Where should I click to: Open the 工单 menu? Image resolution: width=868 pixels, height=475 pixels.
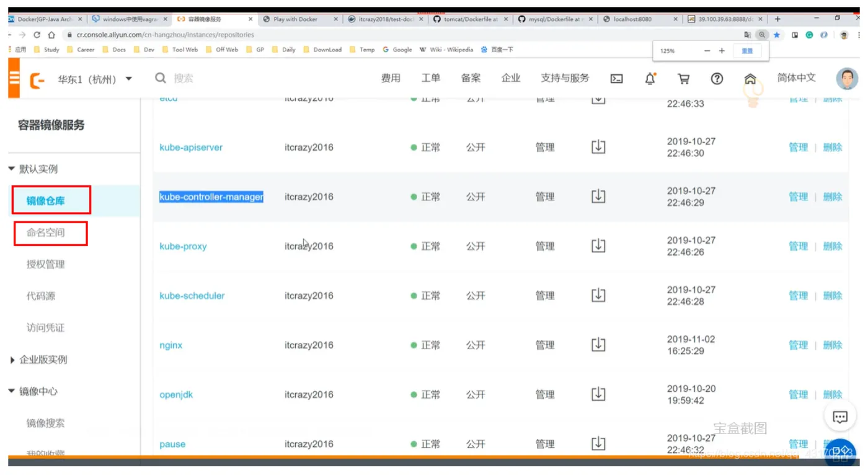[431, 78]
